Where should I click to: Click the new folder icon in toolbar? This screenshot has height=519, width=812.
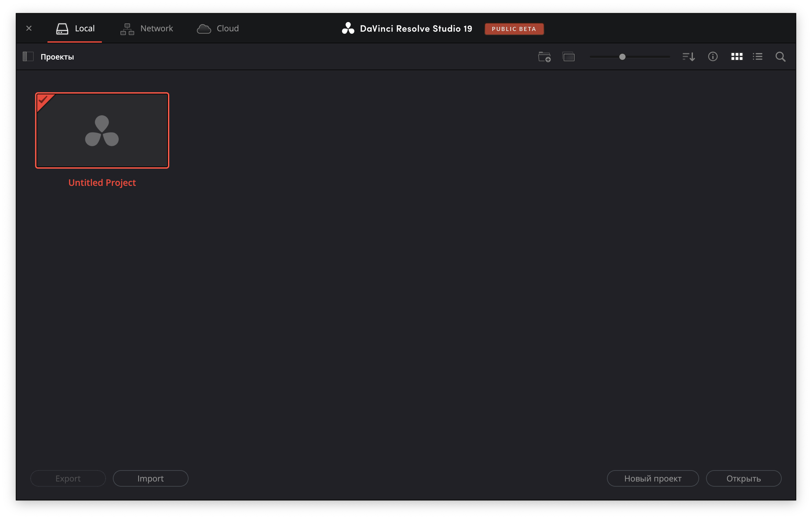click(544, 57)
